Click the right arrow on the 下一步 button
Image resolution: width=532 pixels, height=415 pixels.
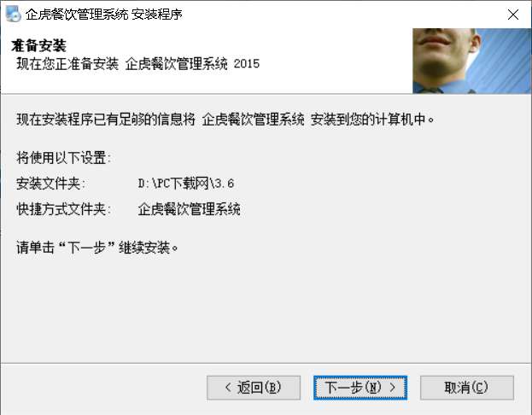pyautogui.click(x=393, y=387)
